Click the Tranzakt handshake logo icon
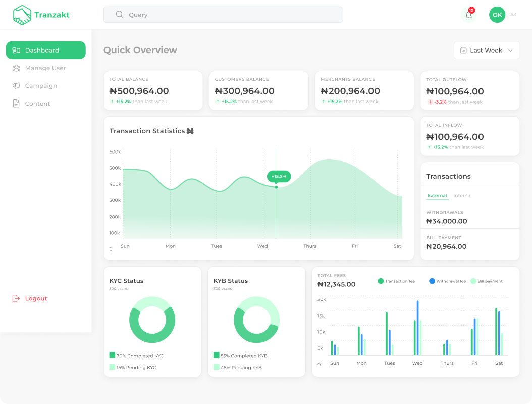This screenshot has height=404, width=532. [x=22, y=15]
